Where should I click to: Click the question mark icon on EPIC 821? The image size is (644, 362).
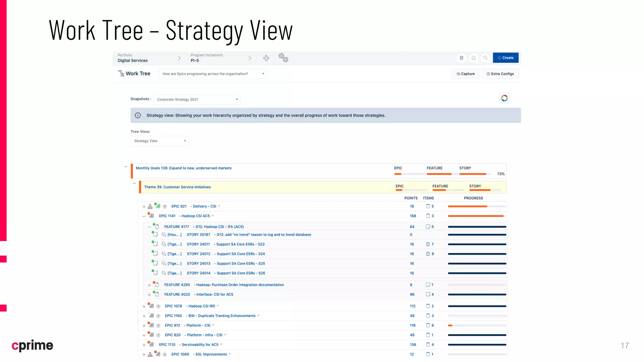point(164,207)
